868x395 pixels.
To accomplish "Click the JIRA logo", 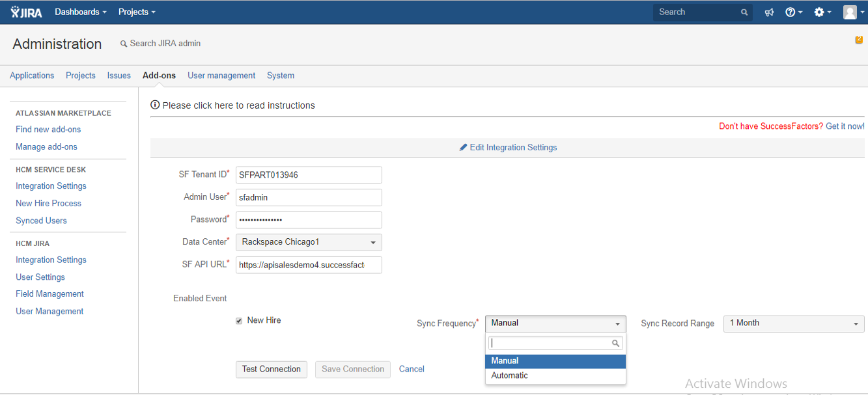I will tap(27, 12).
